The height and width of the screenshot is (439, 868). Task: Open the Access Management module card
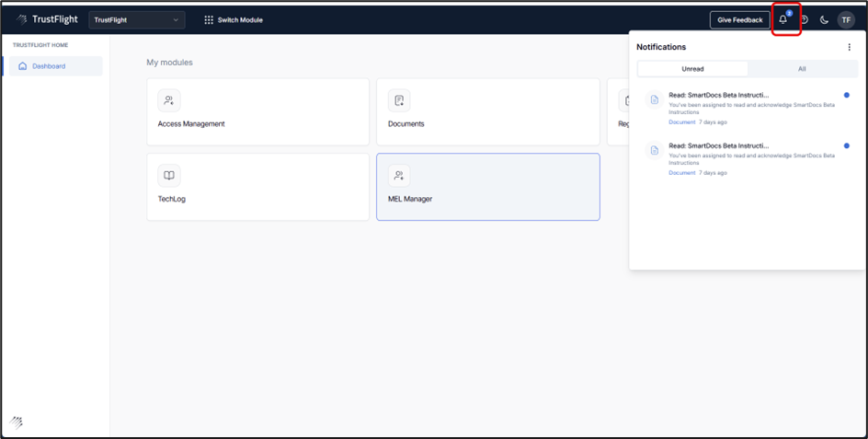257,111
